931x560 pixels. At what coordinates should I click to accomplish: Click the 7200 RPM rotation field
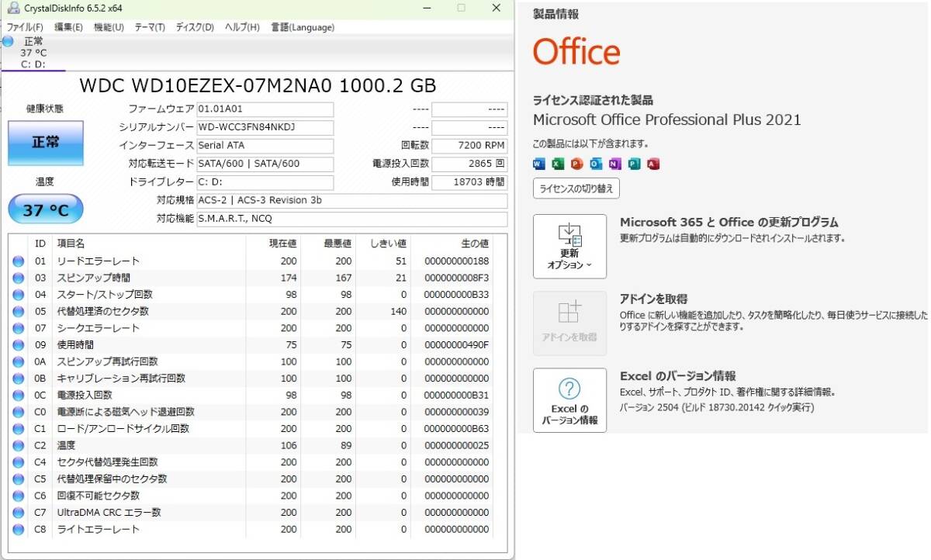coord(469,145)
